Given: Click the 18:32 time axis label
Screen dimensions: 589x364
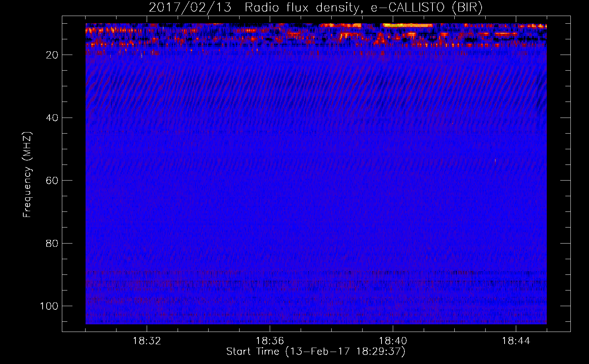Looking at the screenshot, I should pyautogui.click(x=147, y=341).
